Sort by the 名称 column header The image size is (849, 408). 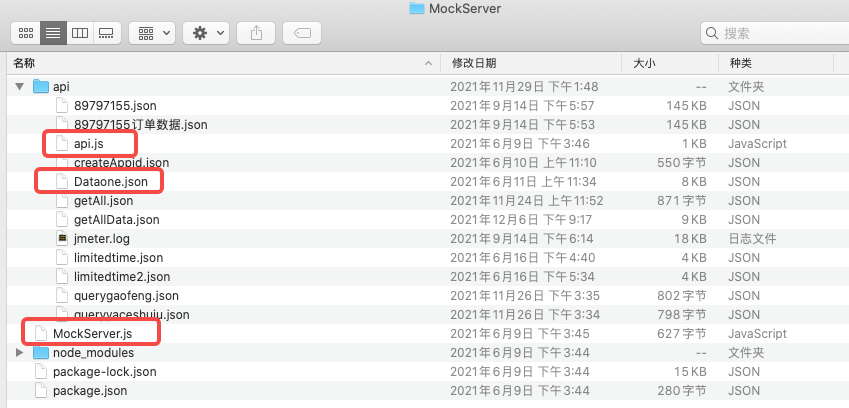click(x=24, y=63)
